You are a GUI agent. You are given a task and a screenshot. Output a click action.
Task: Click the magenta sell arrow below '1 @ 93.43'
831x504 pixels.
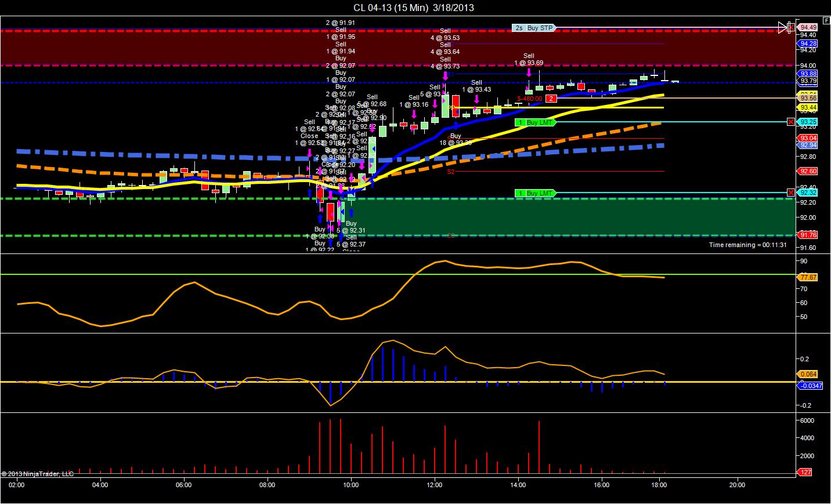coord(476,99)
